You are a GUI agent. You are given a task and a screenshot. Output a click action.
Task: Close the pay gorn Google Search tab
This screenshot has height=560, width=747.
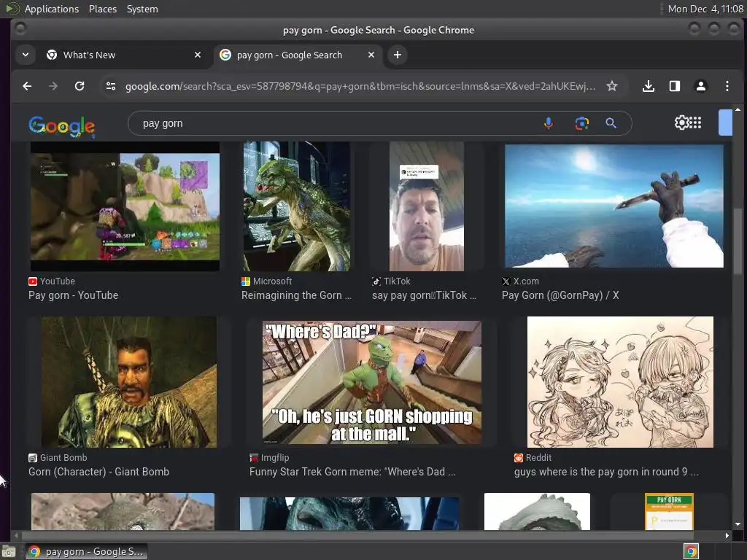(371, 55)
